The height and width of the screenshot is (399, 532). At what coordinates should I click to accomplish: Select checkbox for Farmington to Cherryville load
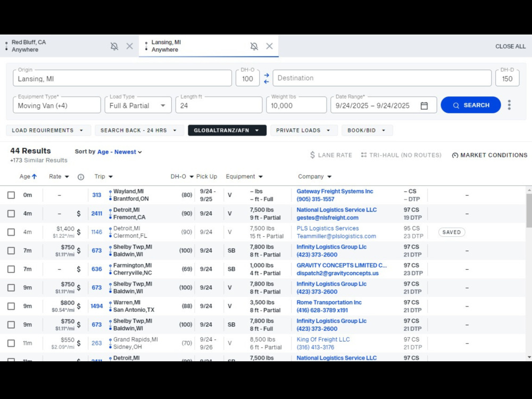(11, 269)
